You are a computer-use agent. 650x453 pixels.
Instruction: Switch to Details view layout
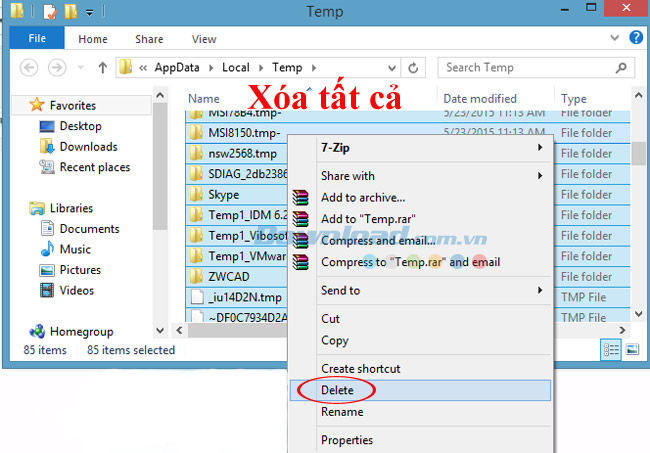pyautogui.click(x=611, y=349)
